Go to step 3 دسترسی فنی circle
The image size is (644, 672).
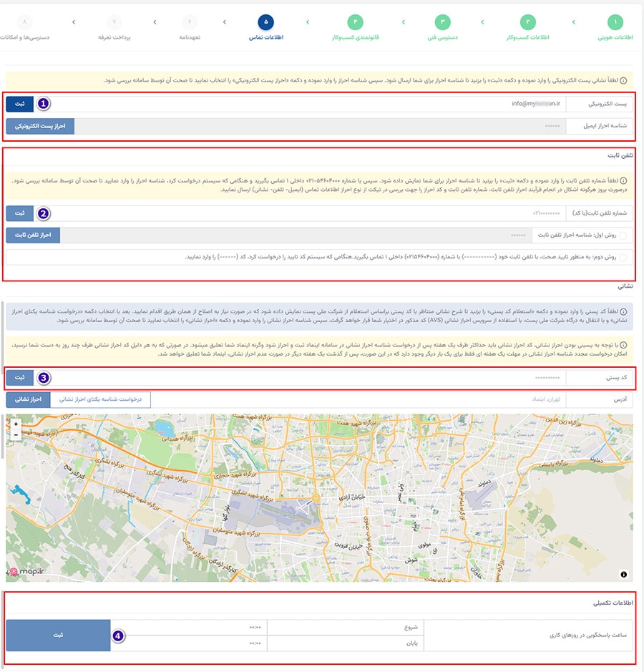tap(443, 22)
